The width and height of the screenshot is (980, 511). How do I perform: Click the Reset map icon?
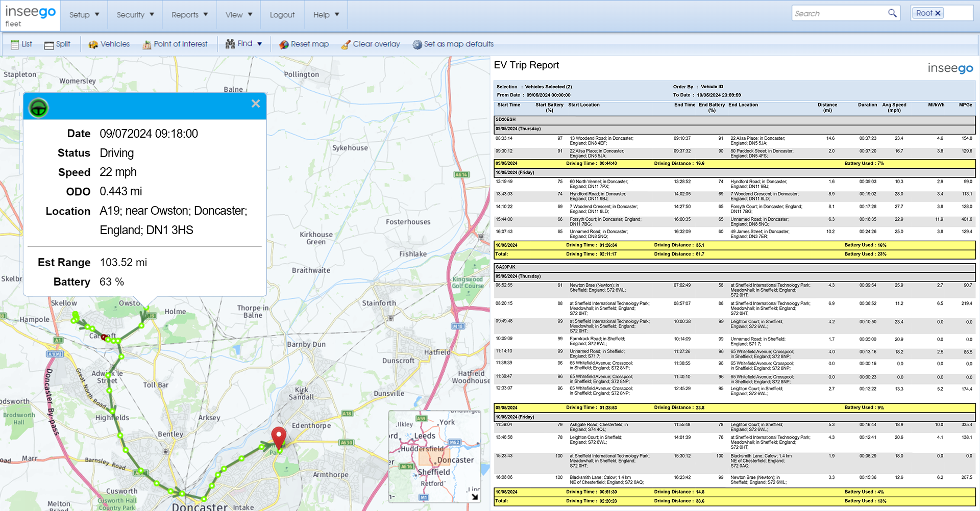click(284, 45)
